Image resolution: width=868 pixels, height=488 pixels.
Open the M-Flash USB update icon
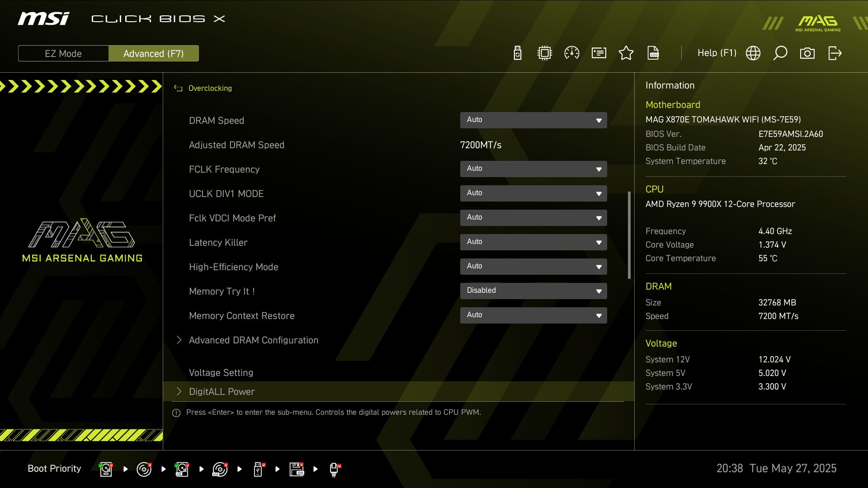518,53
